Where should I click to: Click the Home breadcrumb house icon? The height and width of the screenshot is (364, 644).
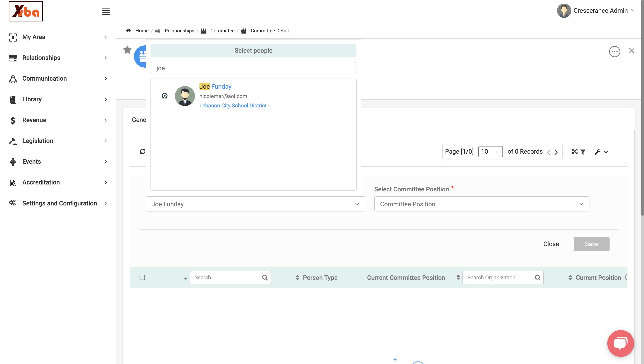tap(129, 31)
